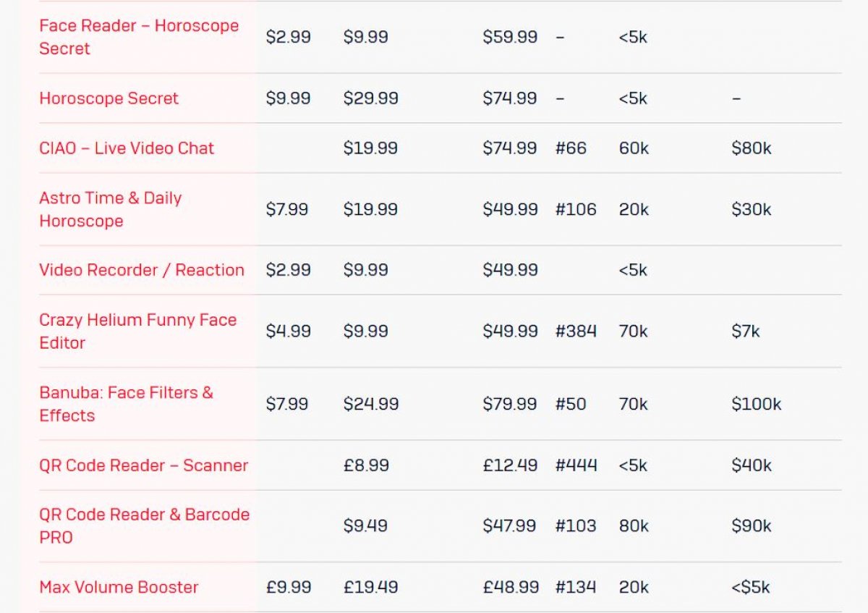Select the #384 rank for Crazy Helium
Viewport: 868px width, 613px height.
576,331
